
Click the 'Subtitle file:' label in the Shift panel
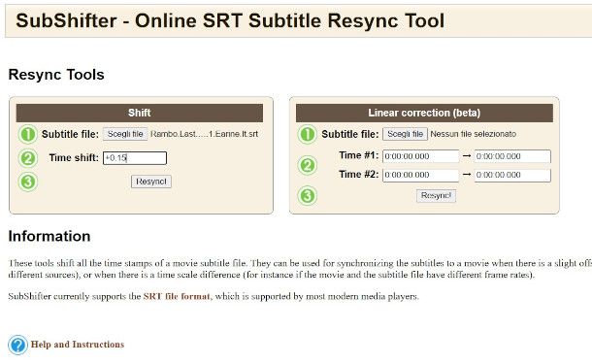click(70, 134)
